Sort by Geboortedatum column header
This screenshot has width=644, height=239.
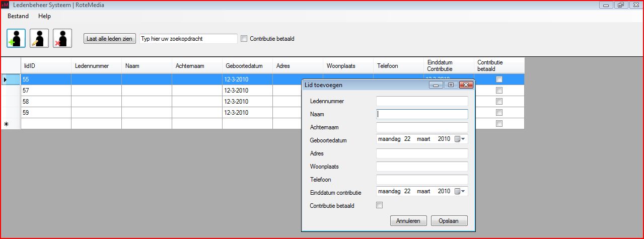click(247, 65)
